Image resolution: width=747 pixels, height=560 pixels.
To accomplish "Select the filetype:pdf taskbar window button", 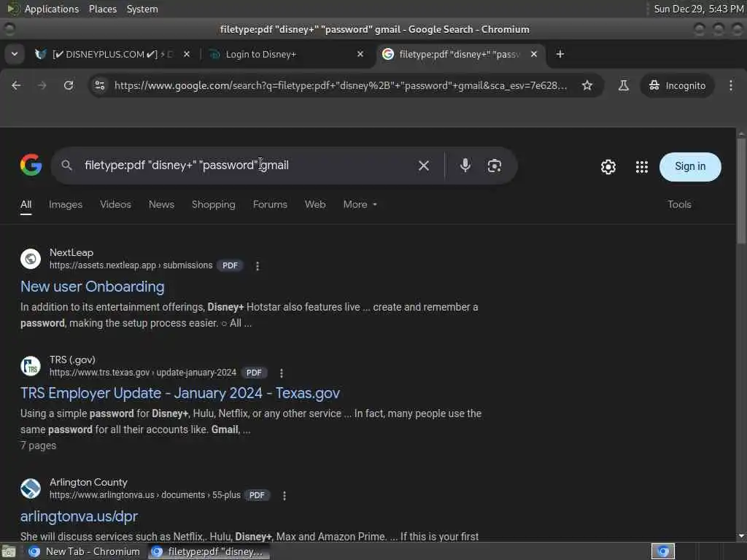I will (x=209, y=551).
